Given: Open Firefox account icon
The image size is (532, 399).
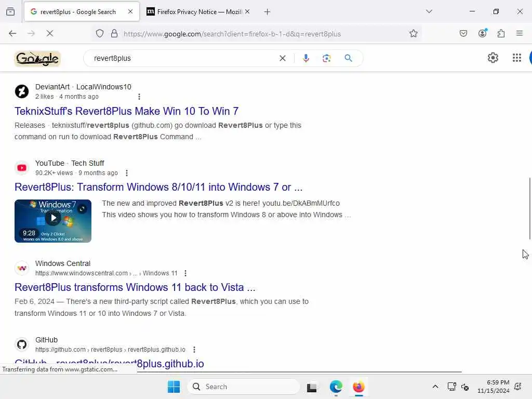Looking at the screenshot, I should click(x=483, y=33).
